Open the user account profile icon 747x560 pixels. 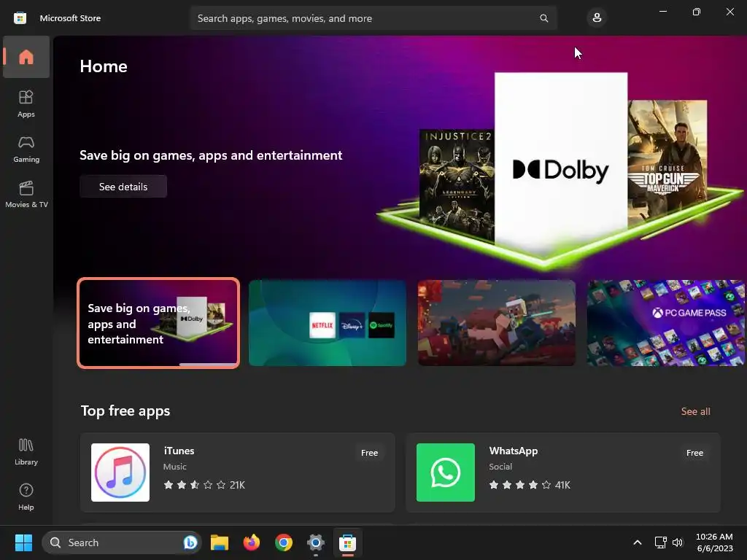pos(597,18)
